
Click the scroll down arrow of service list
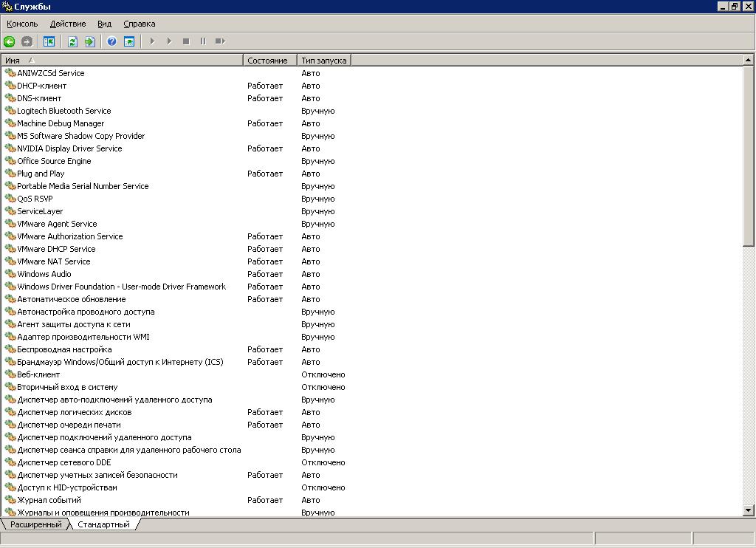pos(749,510)
